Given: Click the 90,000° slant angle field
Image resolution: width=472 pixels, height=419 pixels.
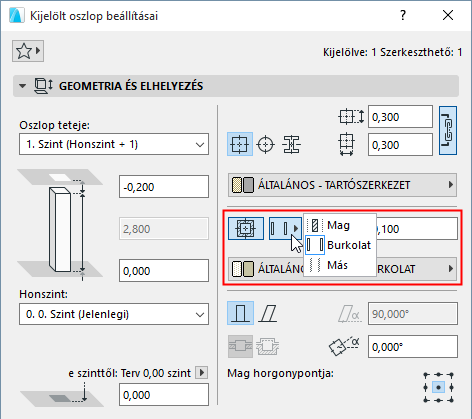Looking at the screenshot, I should point(413,314).
